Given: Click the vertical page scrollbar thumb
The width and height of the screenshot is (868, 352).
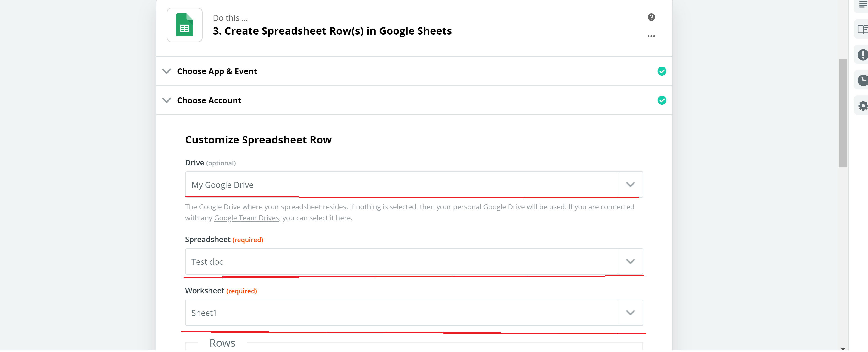Looking at the screenshot, I should tap(843, 113).
